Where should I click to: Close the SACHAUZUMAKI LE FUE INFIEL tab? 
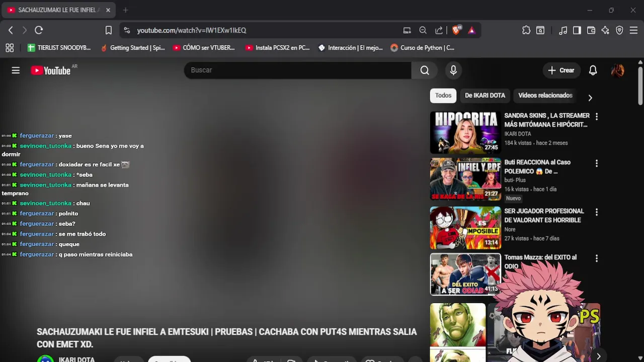(108, 10)
